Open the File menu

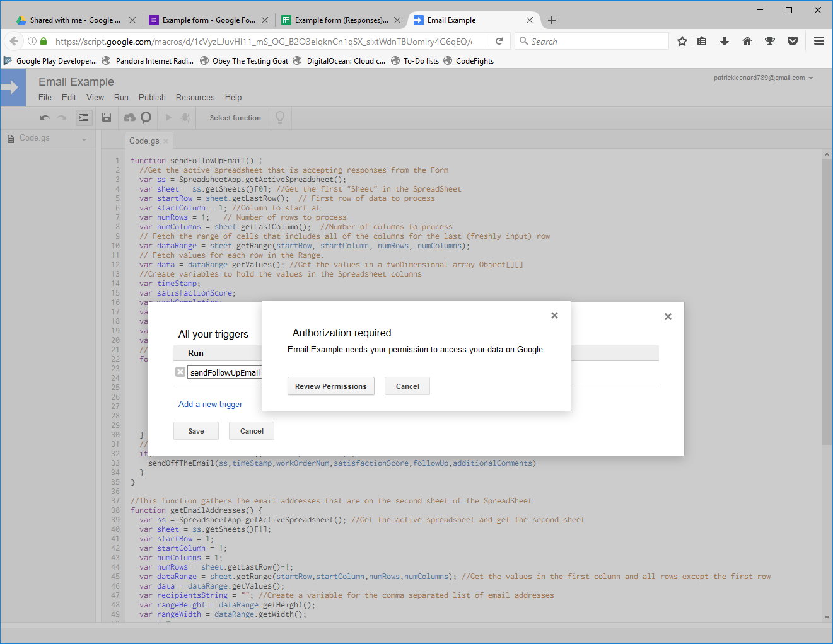45,97
